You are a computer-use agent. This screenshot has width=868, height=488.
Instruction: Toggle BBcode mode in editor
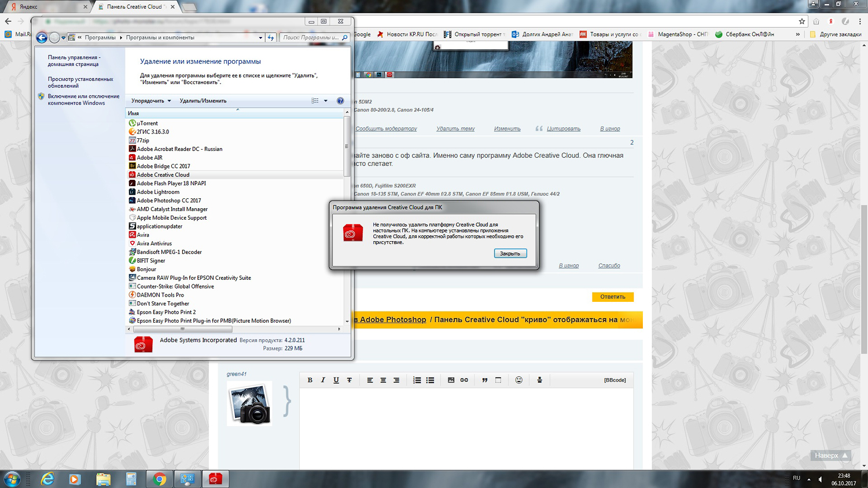pyautogui.click(x=615, y=380)
